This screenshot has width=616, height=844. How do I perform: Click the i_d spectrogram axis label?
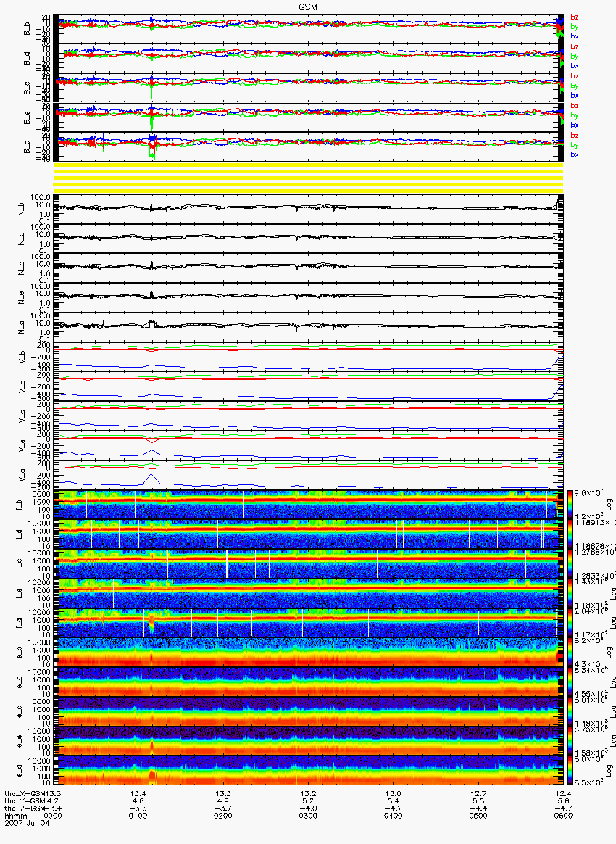[19, 535]
